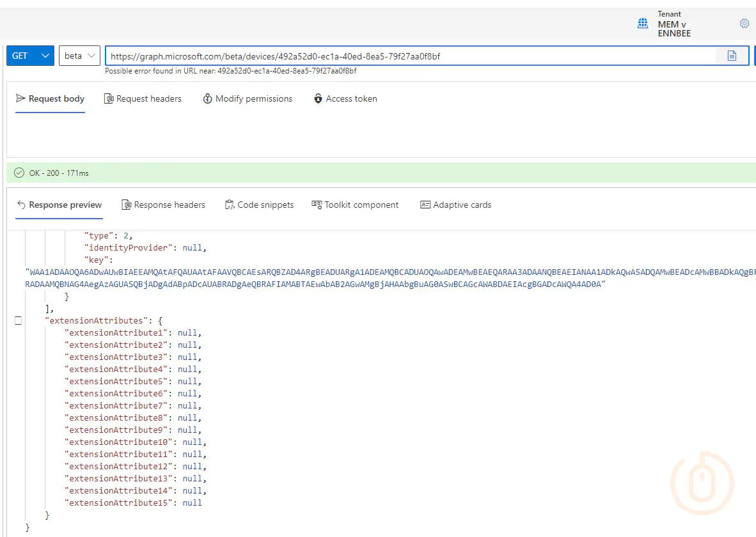Click the Run query button edge
The image size is (756, 537).
tap(752, 56)
